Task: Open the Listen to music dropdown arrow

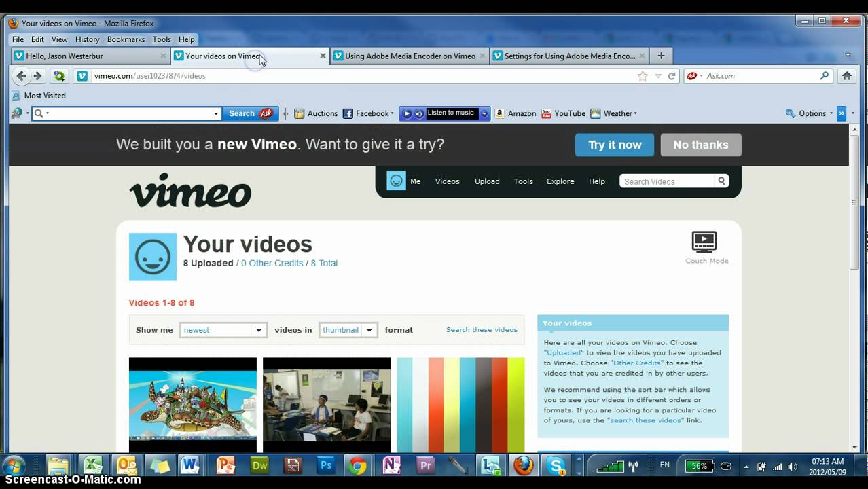Action: click(484, 113)
